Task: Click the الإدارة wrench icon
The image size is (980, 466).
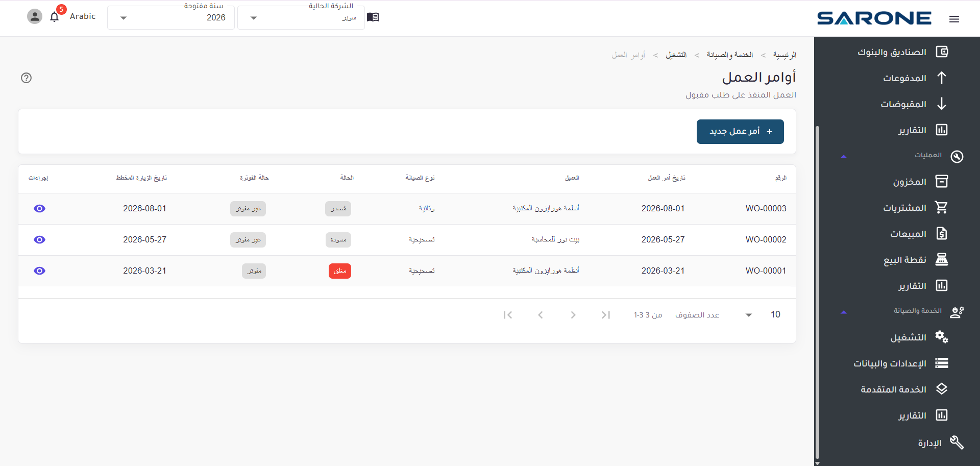Action: pyautogui.click(x=957, y=443)
